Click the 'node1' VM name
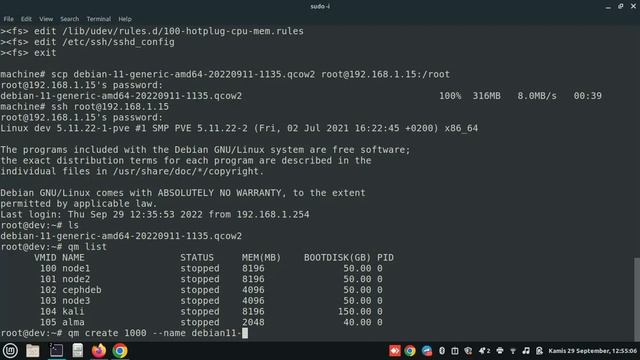Viewport: 640px width, 360px height. (x=76, y=268)
